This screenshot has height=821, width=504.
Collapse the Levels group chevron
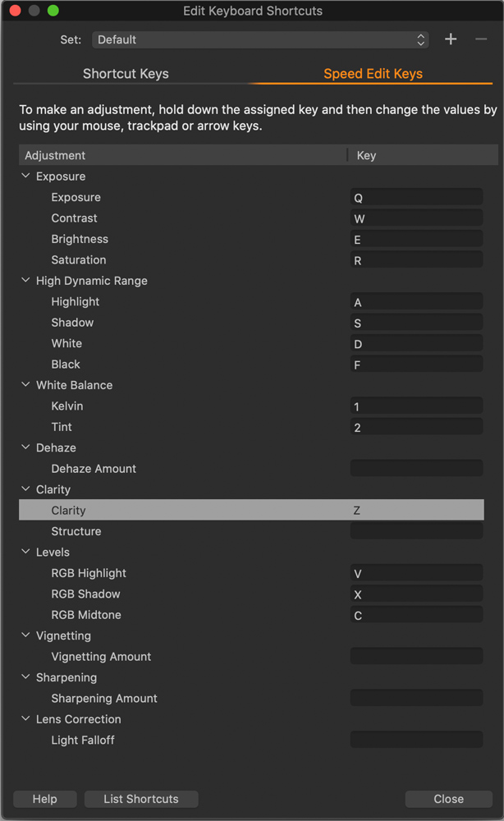point(25,553)
